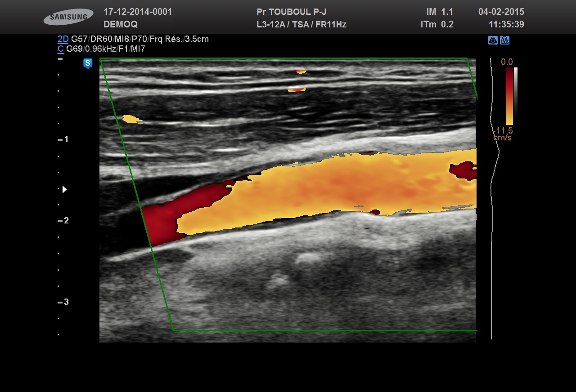Screen dimensions: 576x392
Task: Click the blue M-shaped icon
Action: click(504, 40)
